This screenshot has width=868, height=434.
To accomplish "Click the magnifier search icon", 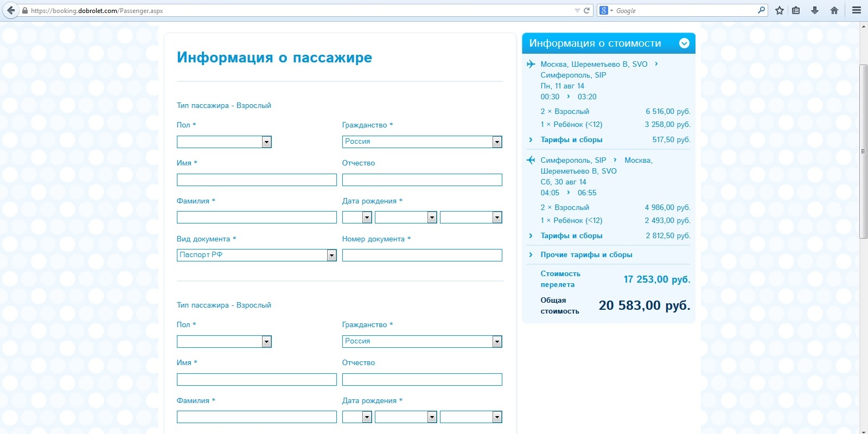I will click(x=761, y=10).
